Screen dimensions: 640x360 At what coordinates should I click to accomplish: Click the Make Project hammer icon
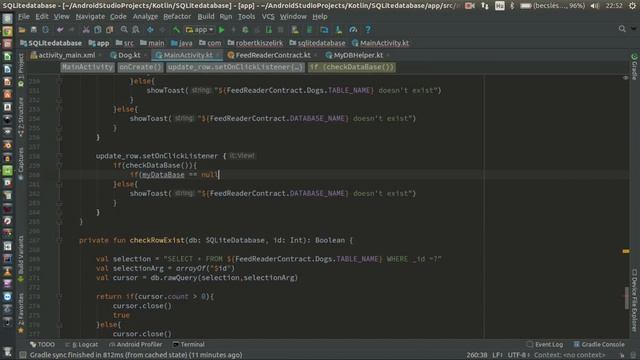(176, 30)
